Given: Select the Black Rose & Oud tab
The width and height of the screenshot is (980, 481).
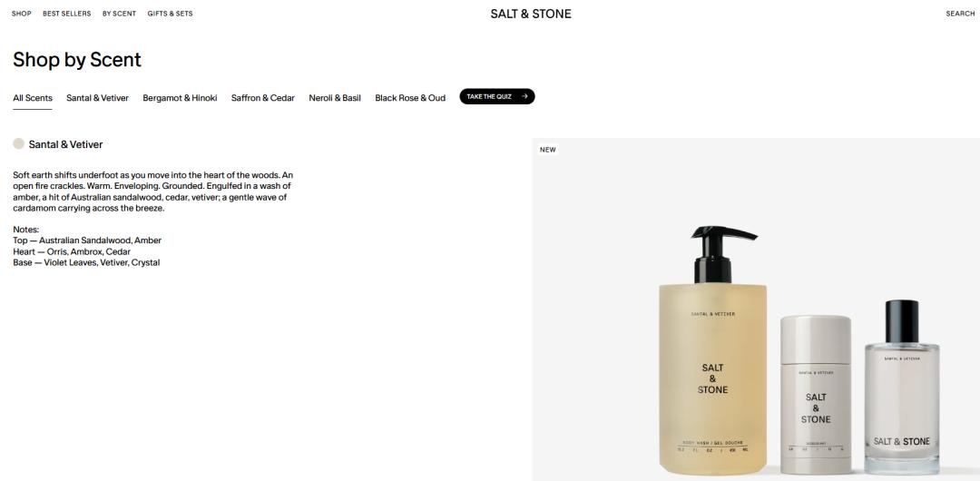Looking at the screenshot, I should [410, 98].
